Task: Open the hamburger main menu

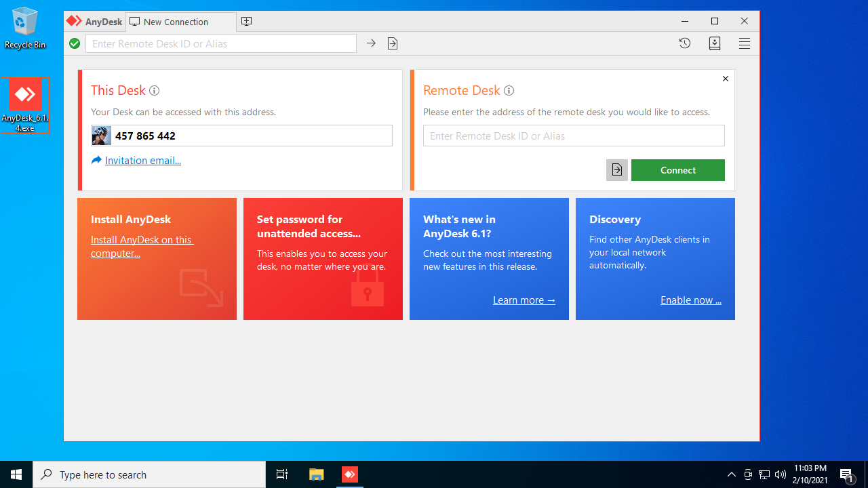Action: (745, 43)
